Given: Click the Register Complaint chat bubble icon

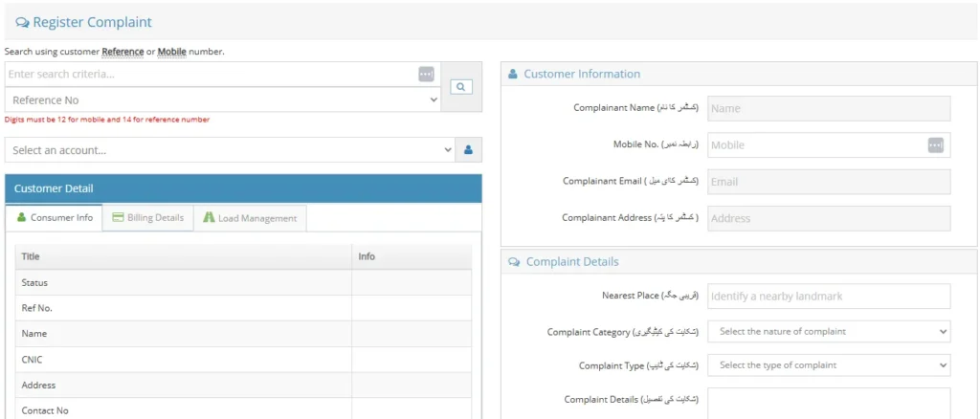Looking at the screenshot, I should [x=22, y=22].
